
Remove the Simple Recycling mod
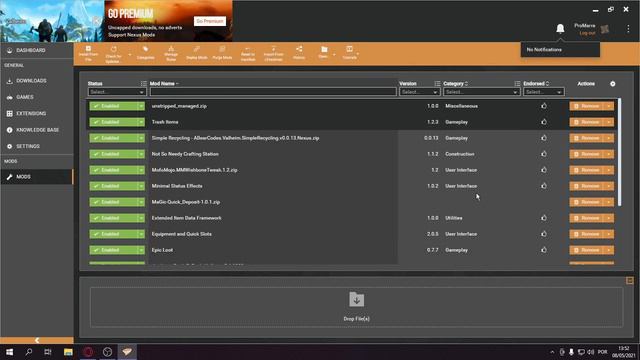[587, 138]
